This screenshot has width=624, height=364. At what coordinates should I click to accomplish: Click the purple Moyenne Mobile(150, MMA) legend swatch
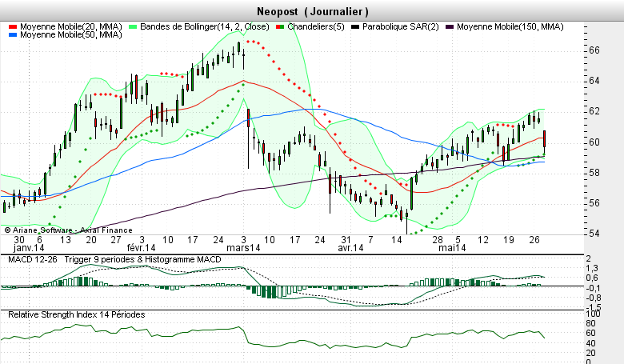(x=450, y=27)
